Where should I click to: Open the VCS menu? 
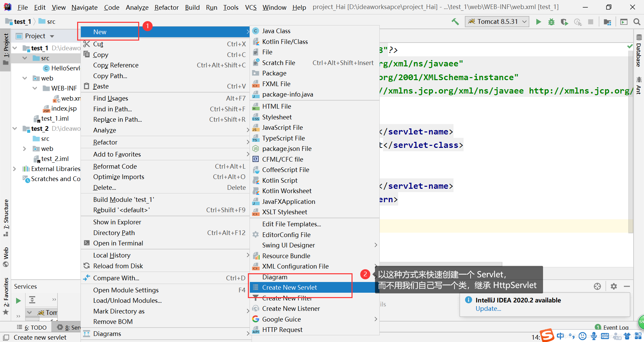pos(251,7)
